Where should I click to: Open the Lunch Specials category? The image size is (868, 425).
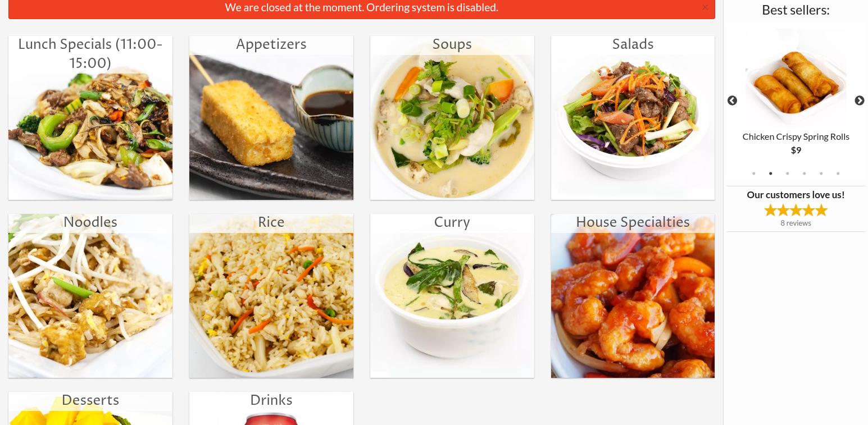[90, 118]
